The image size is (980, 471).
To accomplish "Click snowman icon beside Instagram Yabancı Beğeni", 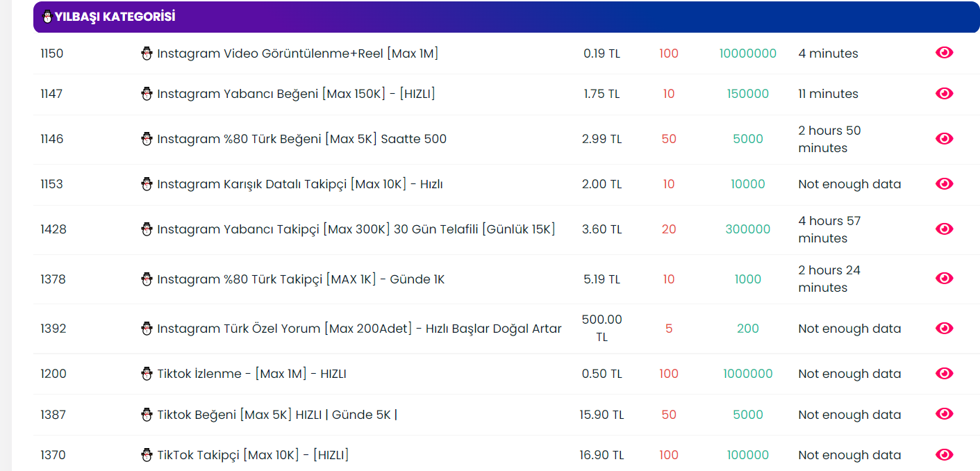I will pyautogui.click(x=147, y=94).
